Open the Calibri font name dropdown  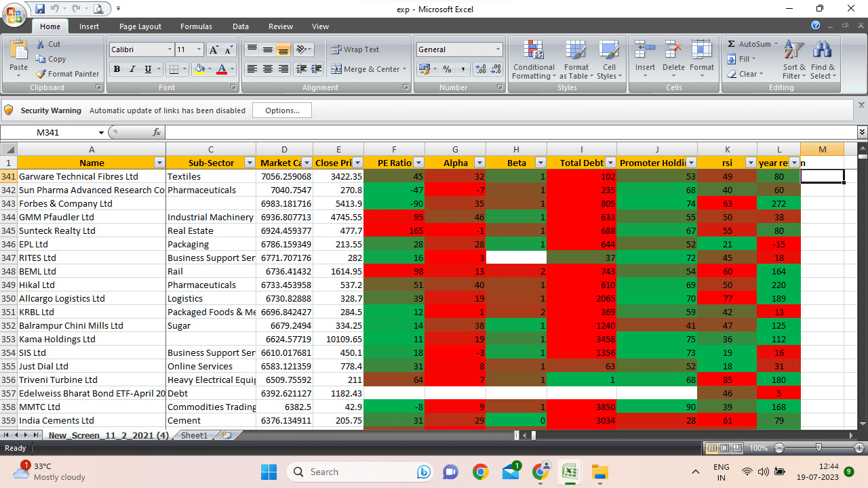(170, 49)
